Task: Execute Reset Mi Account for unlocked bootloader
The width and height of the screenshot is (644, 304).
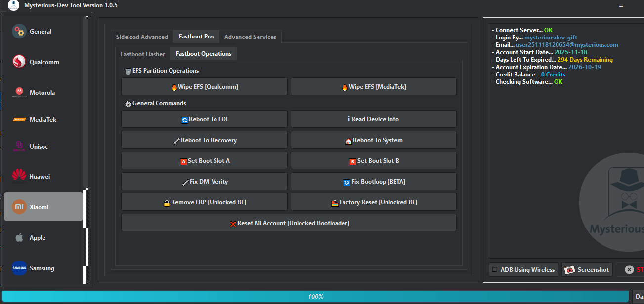Action: tap(289, 223)
